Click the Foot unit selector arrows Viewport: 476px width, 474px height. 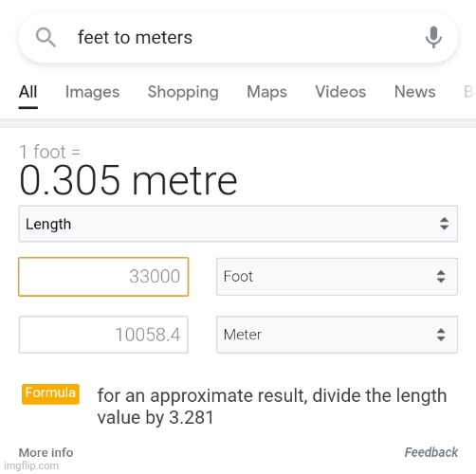point(441,277)
